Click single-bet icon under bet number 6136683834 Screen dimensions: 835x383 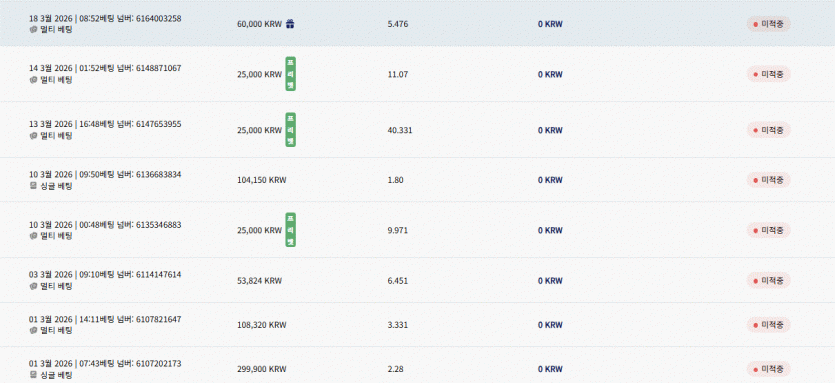[33, 186]
